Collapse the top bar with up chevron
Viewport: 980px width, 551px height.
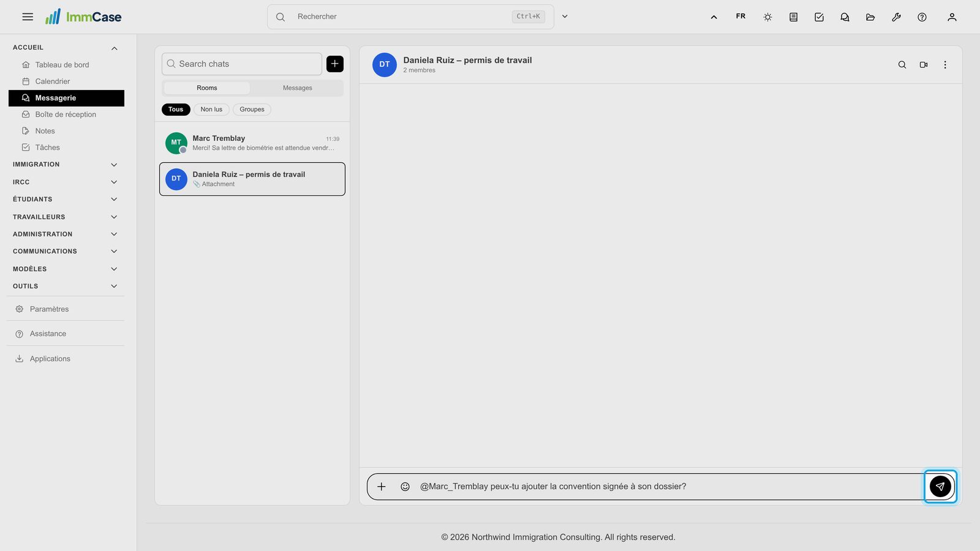click(x=714, y=17)
